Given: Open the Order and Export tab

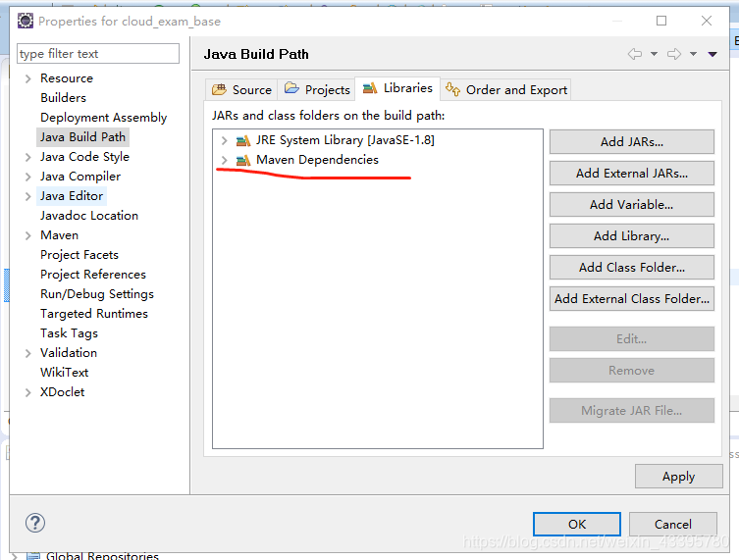Looking at the screenshot, I should 505,89.
